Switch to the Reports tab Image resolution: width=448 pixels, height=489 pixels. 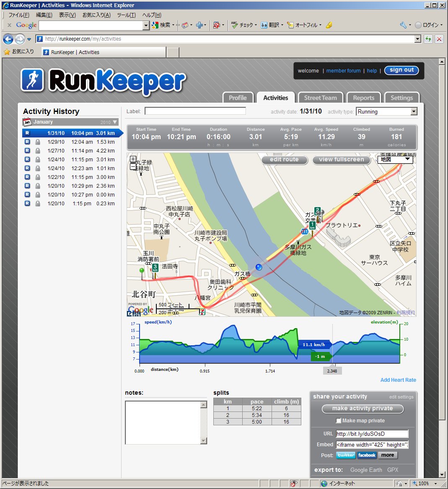363,98
